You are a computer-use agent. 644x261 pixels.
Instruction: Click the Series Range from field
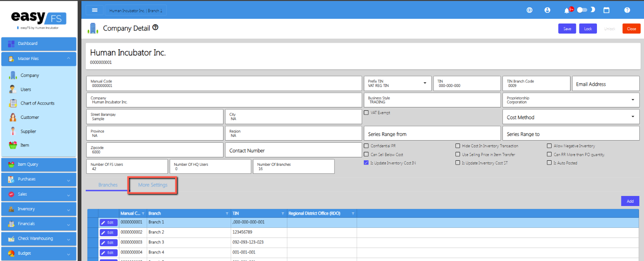point(432,133)
